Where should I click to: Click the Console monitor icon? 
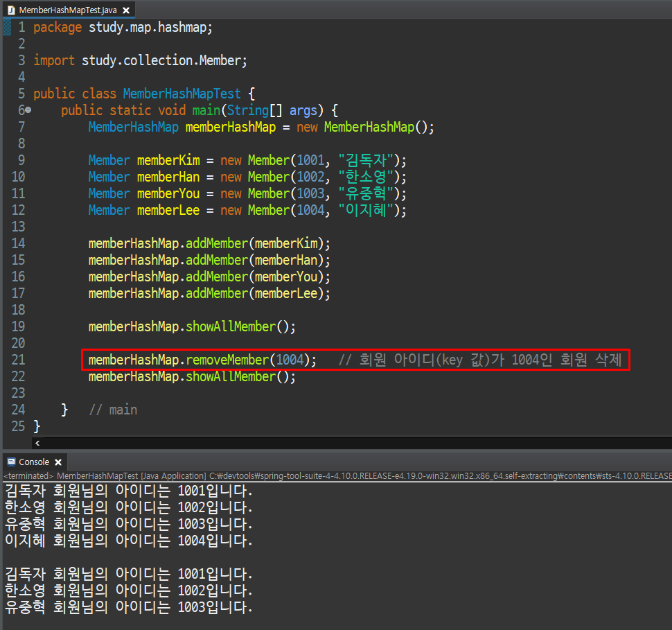coord(12,462)
